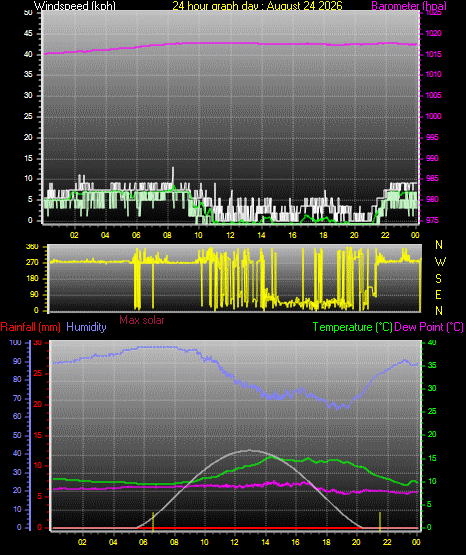Click the 14 hour label under temperature chart
This screenshot has height=555, width=466.
(265, 542)
